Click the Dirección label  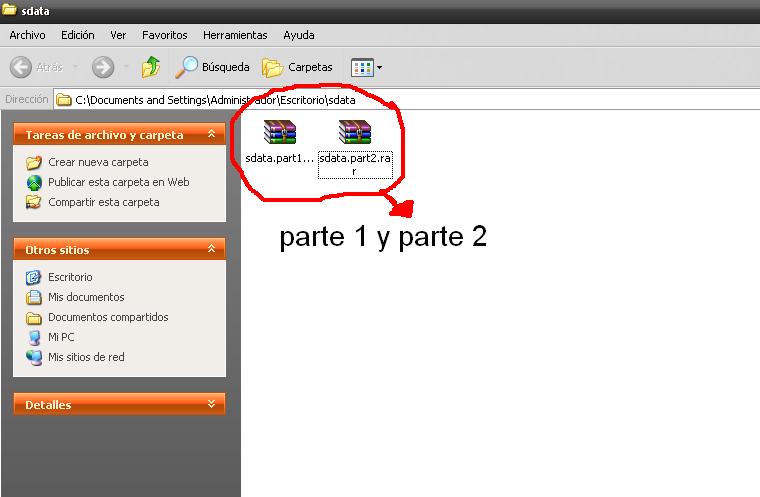point(27,99)
